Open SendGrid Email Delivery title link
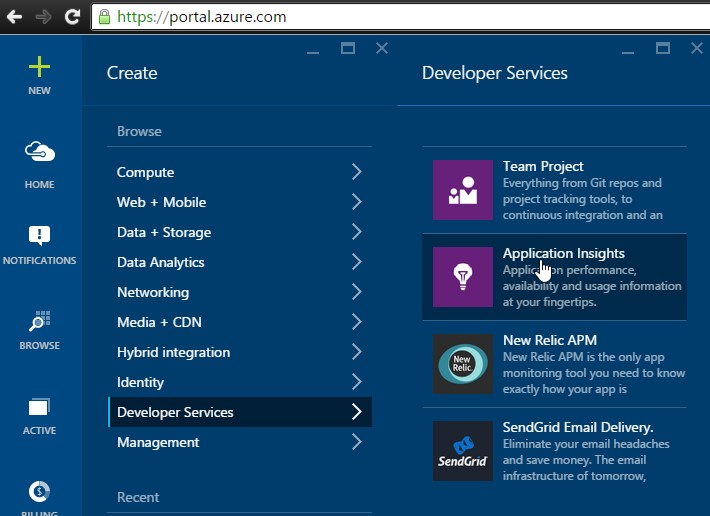Image resolution: width=710 pixels, height=516 pixels. [578, 427]
